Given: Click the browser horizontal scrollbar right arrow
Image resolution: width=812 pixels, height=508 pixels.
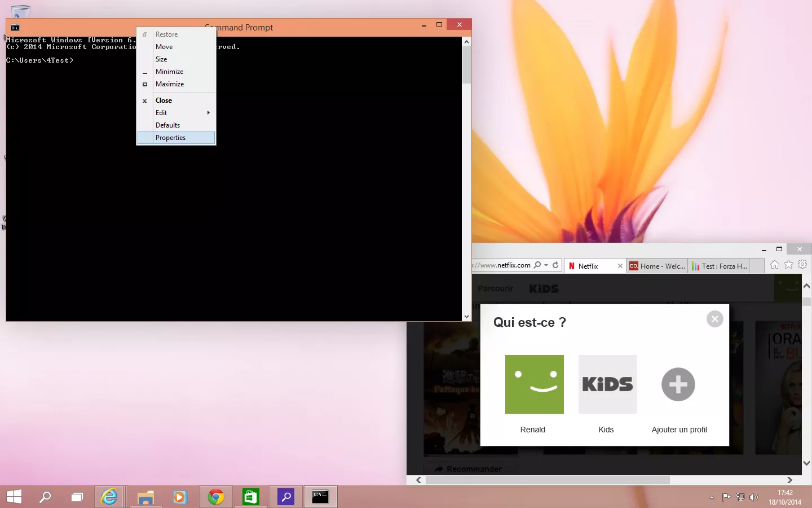Looking at the screenshot, I should pyautogui.click(x=789, y=480).
